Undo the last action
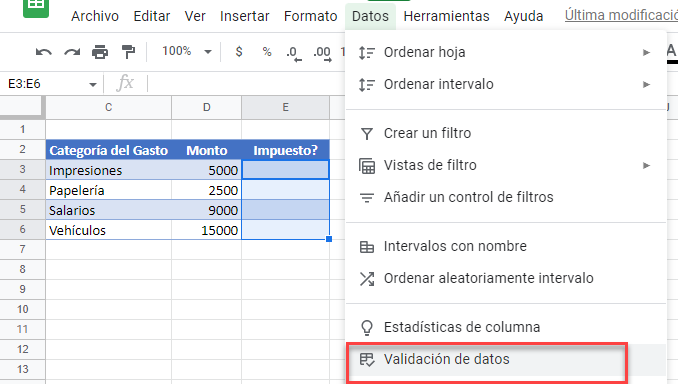 (44, 52)
